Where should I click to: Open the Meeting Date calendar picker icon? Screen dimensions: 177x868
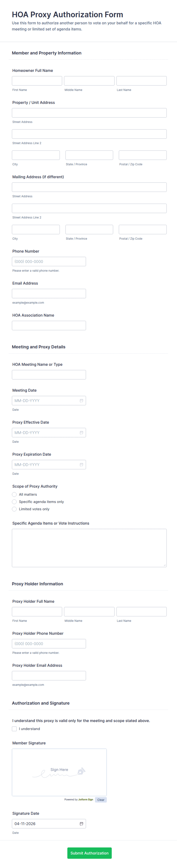pyautogui.click(x=81, y=401)
